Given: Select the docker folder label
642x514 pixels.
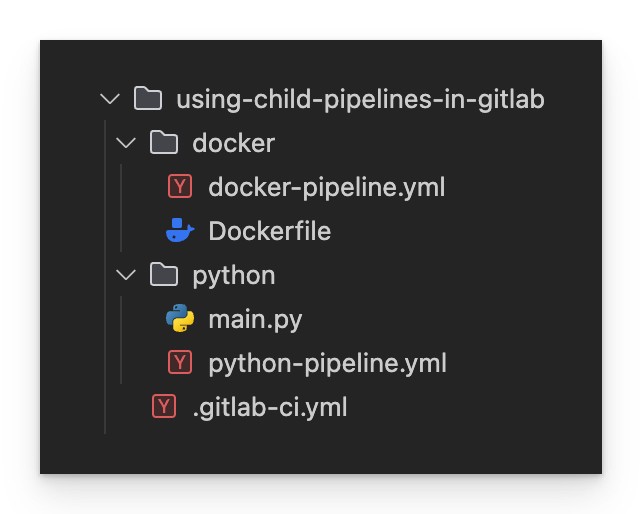Looking at the screenshot, I should click(234, 143).
